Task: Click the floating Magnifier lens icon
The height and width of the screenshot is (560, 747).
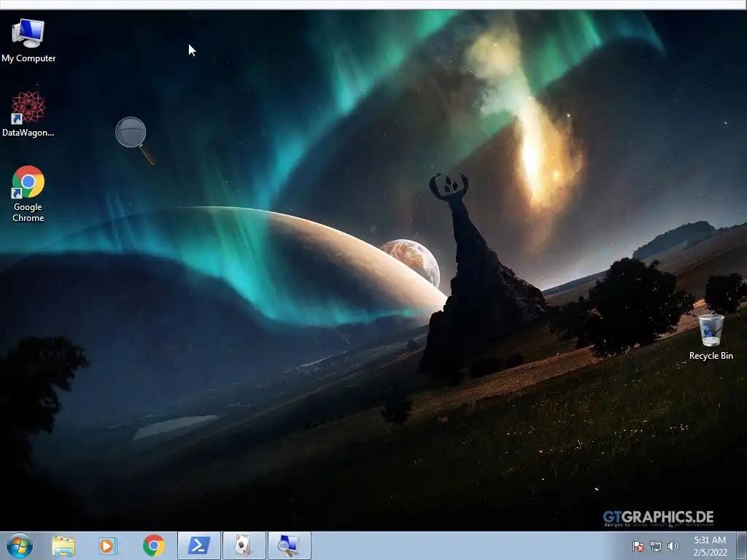Action: (135, 141)
